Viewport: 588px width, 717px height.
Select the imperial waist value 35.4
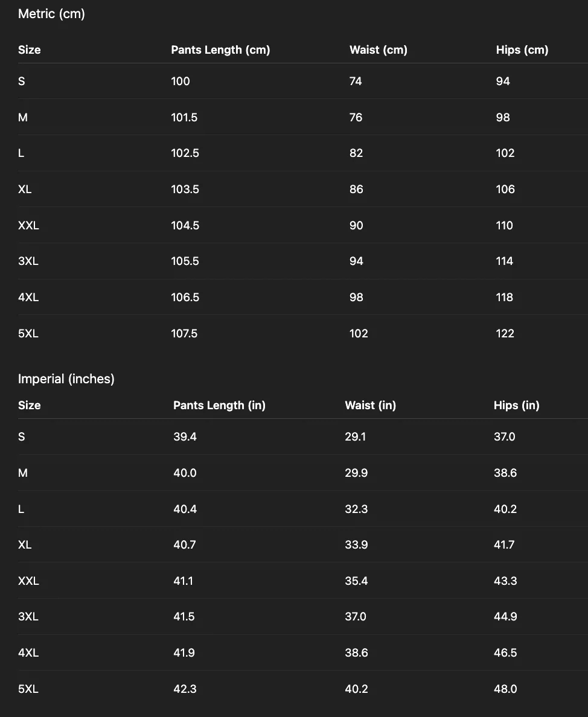[x=356, y=581]
